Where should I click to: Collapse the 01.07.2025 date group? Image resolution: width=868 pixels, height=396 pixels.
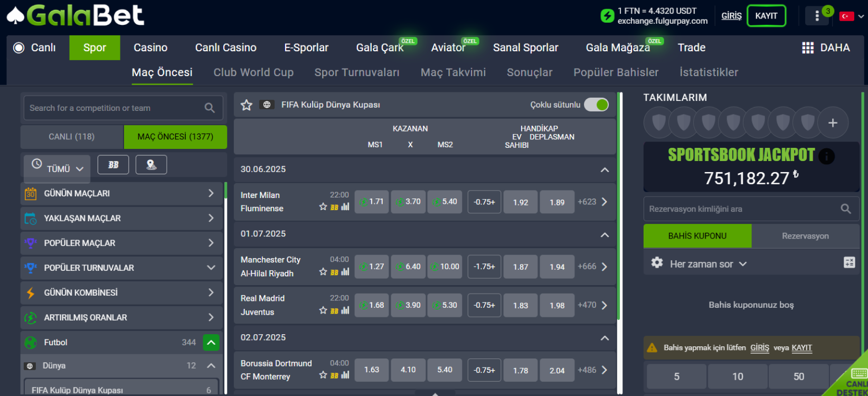click(605, 235)
